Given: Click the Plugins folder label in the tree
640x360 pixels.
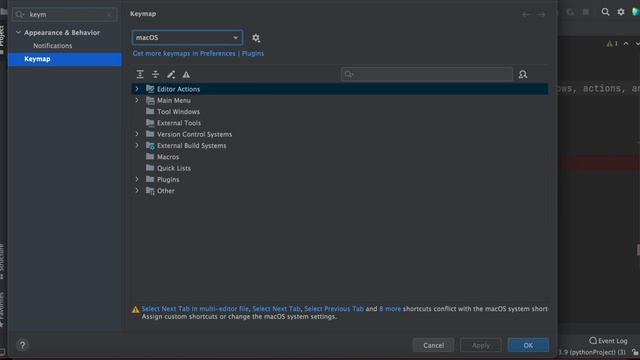Looking at the screenshot, I should [x=168, y=180].
